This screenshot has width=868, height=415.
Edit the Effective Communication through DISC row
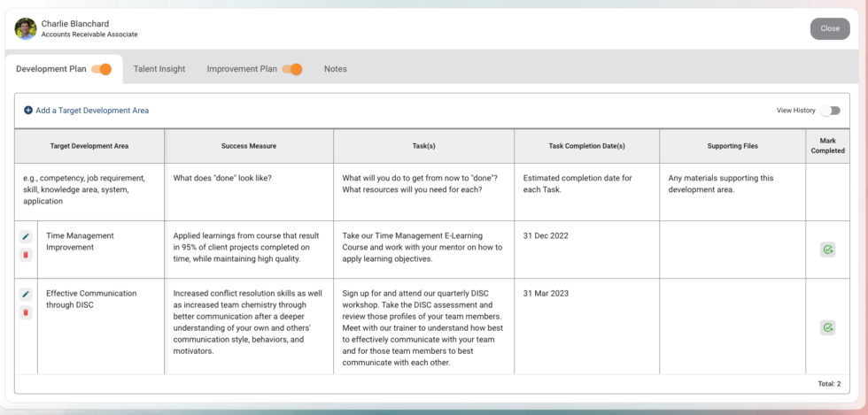(x=26, y=295)
